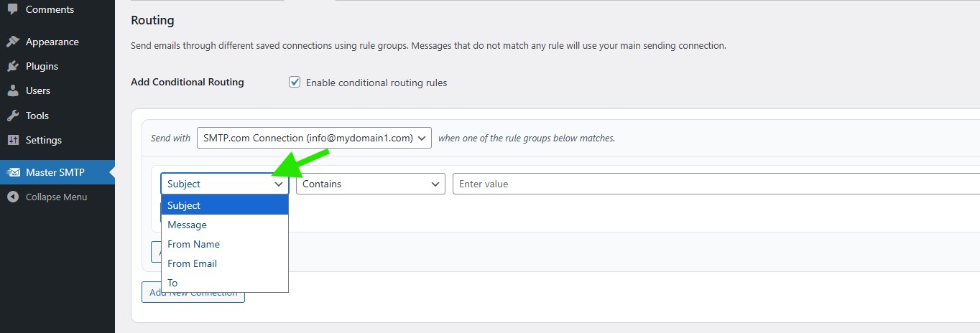This screenshot has height=333, width=980.
Task: Click the Comments speech bubble icon
Action: coord(12,9)
